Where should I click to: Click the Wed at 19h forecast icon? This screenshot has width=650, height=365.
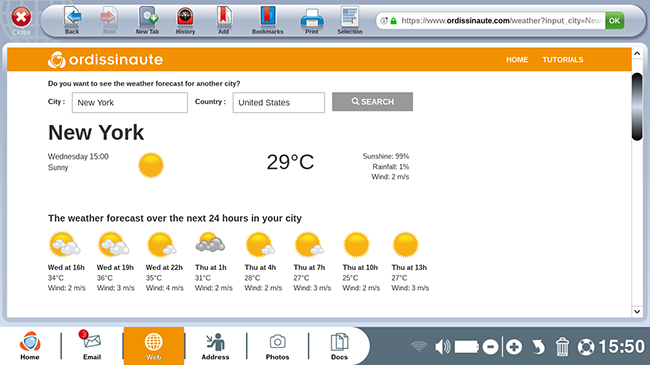(114, 244)
